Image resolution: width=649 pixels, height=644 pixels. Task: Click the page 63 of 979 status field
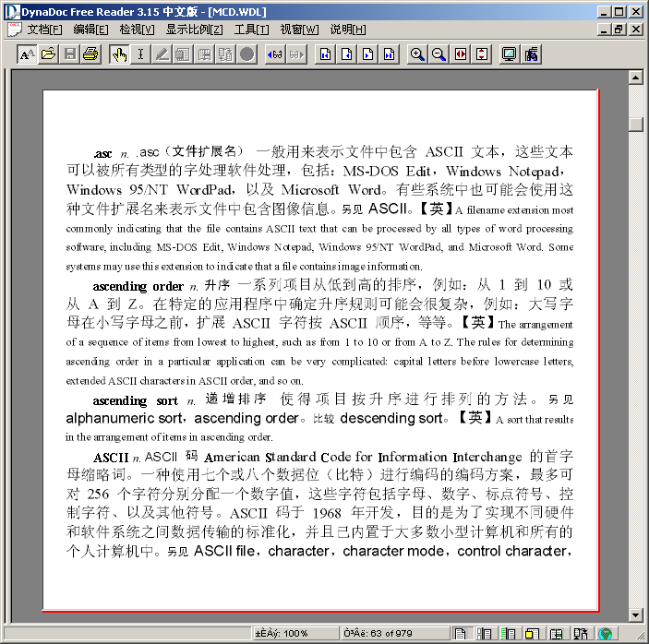coord(395,633)
